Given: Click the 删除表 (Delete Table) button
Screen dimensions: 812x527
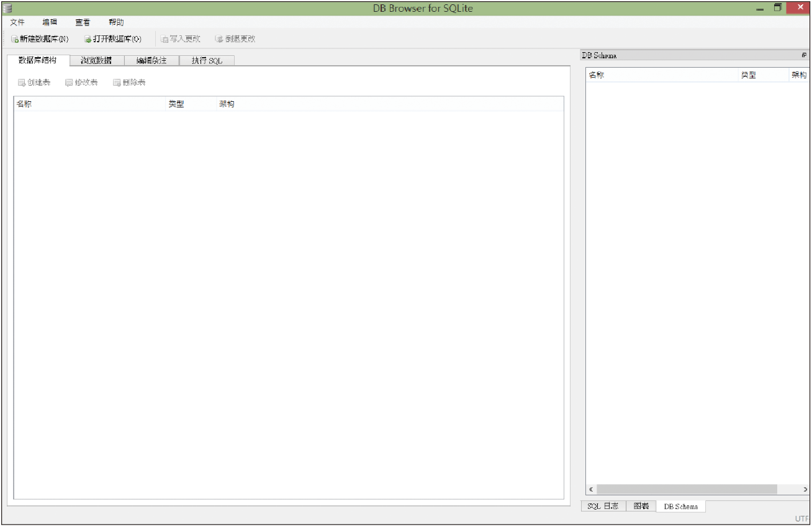Looking at the screenshot, I should [x=129, y=83].
